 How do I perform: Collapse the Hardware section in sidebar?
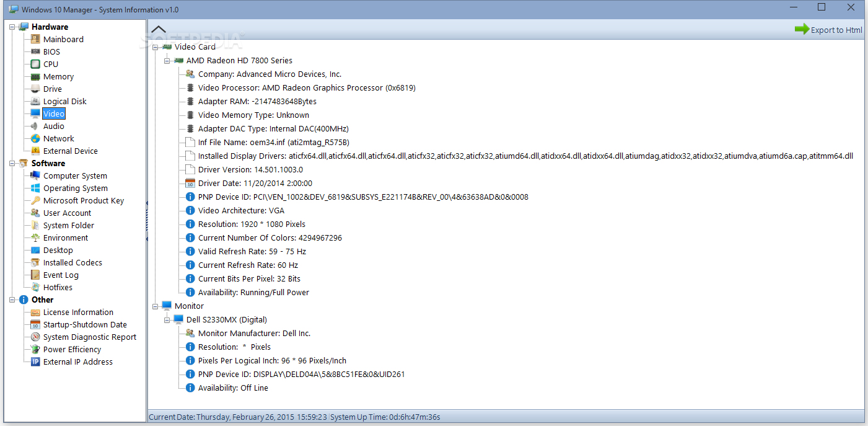tap(12, 27)
